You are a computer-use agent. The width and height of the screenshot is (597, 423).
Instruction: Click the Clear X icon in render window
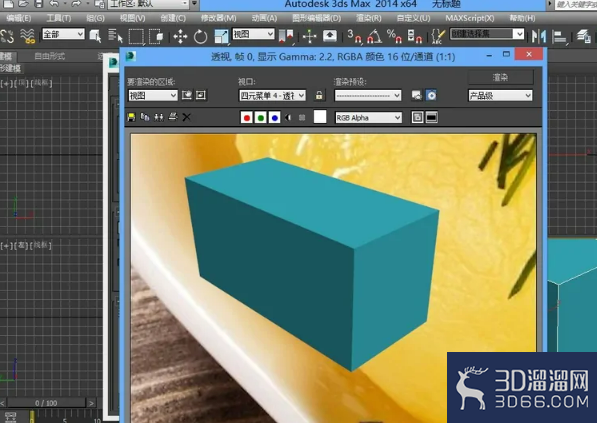pos(187,117)
